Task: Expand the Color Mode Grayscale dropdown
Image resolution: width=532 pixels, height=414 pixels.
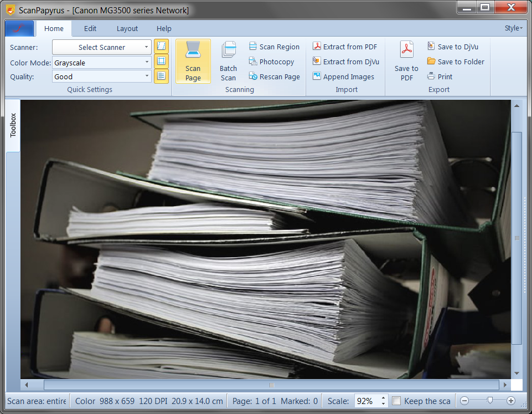Action: tap(102, 63)
